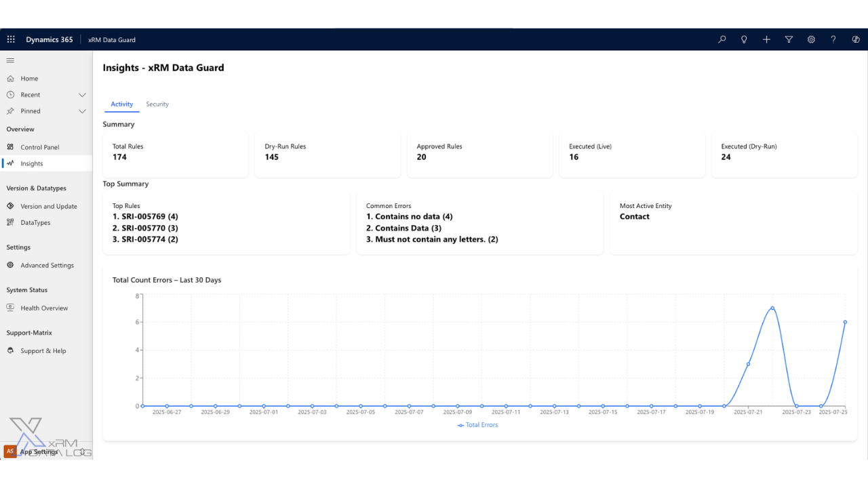Click the plus quick-create icon
Image resolution: width=868 pixels, height=488 pixels.
pos(766,39)
